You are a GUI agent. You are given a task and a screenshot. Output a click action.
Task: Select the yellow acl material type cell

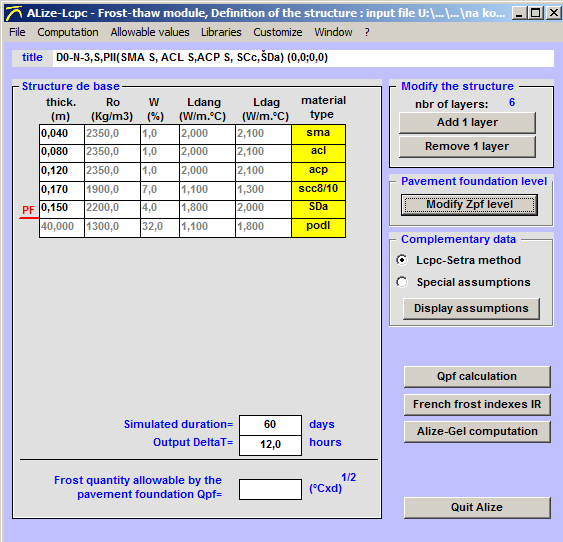pos(318,153)
